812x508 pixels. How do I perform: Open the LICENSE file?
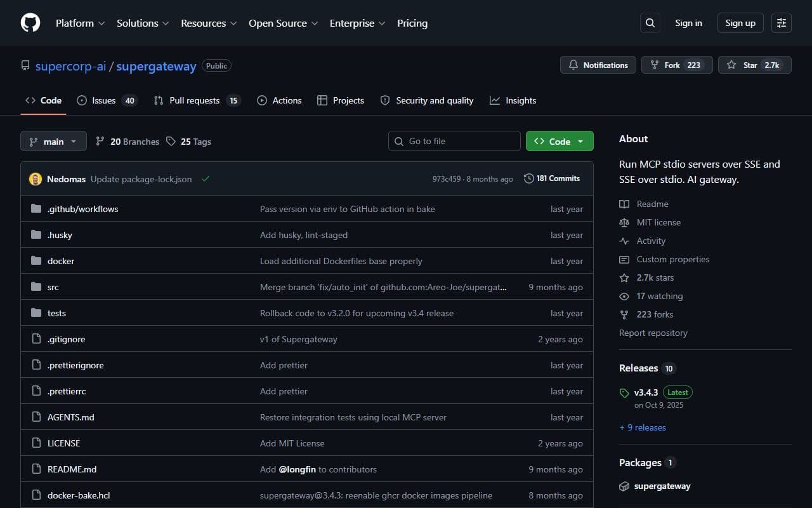point(63,443)
